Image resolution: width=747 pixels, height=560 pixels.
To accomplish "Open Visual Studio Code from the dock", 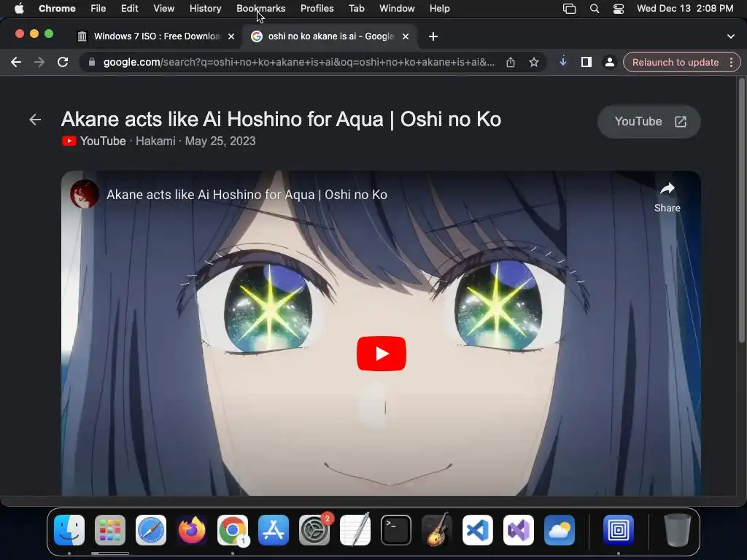I will pos(477,529).
